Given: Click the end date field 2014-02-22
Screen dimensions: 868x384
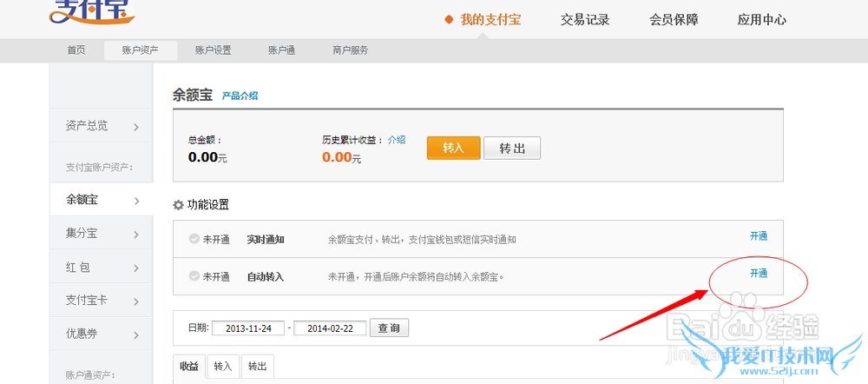Looking at the screenshot, I should click(330, 328).
